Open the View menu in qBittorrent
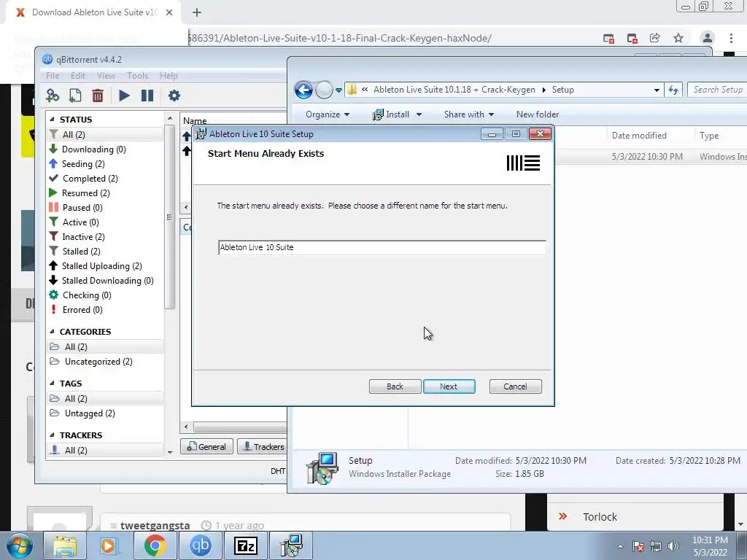The image size is (747, 560). tap(106, 76)
